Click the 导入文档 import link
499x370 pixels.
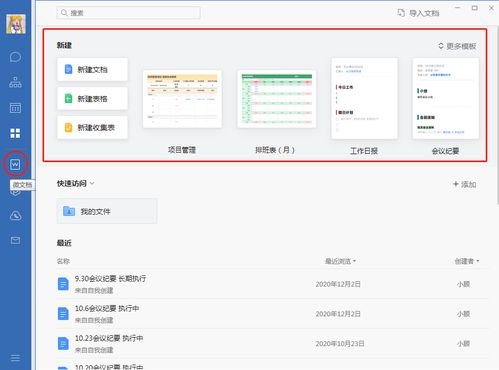tap(418, 13)
